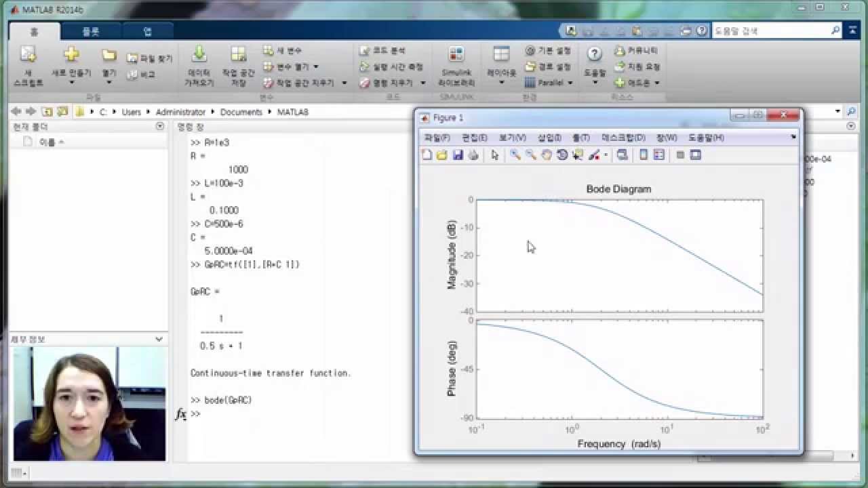Expand the Add-Ons (애드온) dropdown
The height and width of the screenshot is (488, 868).
pos(657,83)
